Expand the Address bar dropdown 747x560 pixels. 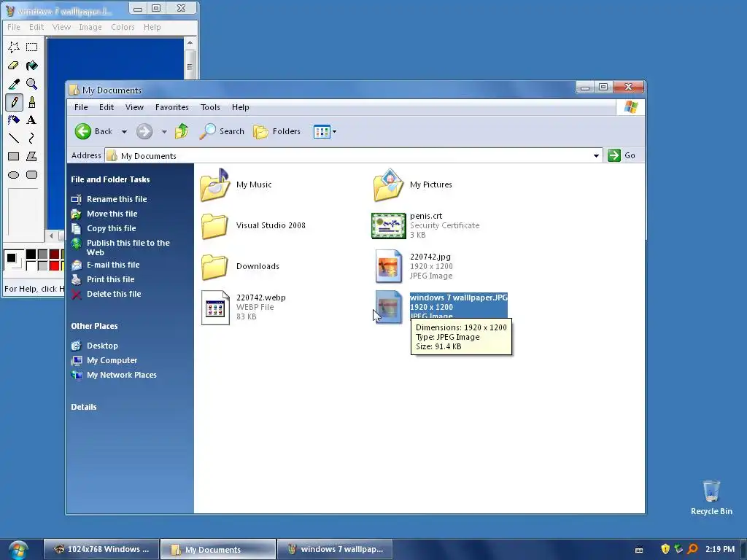[x=596, y=156]
